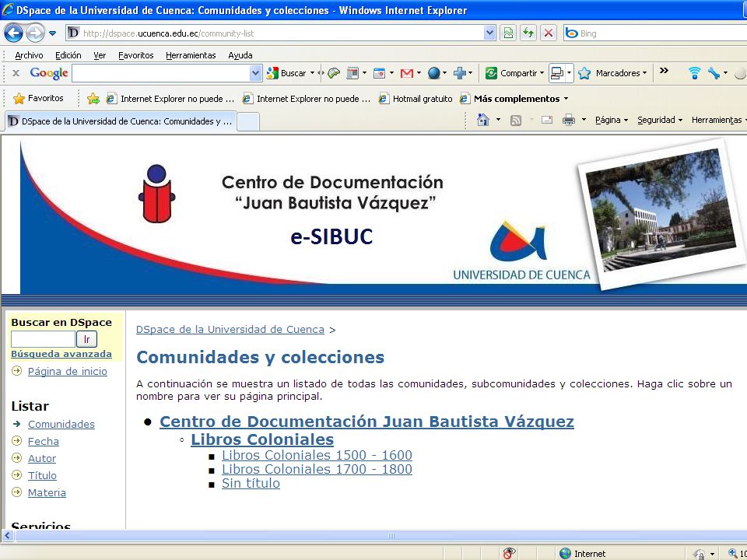Open recent pages dropdown next to Forward

(x=53, y=33)
